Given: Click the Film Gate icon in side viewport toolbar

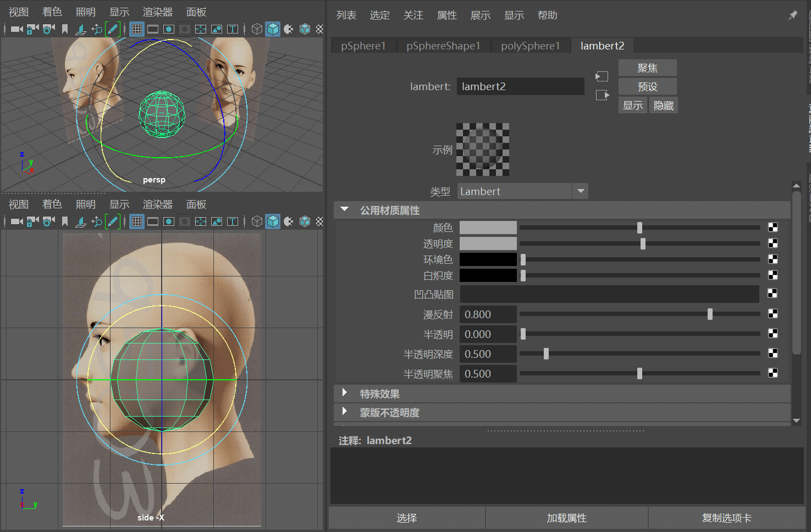Looking at the screenshot, I should tap(153, 221).
